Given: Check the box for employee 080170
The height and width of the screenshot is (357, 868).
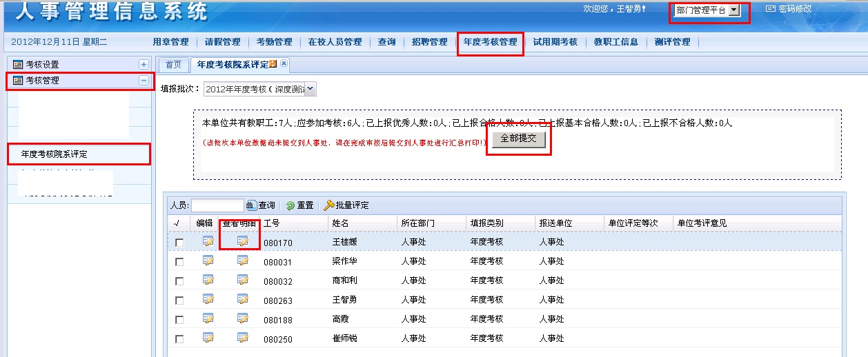Looking at the screenshot, I should (179, 243).
